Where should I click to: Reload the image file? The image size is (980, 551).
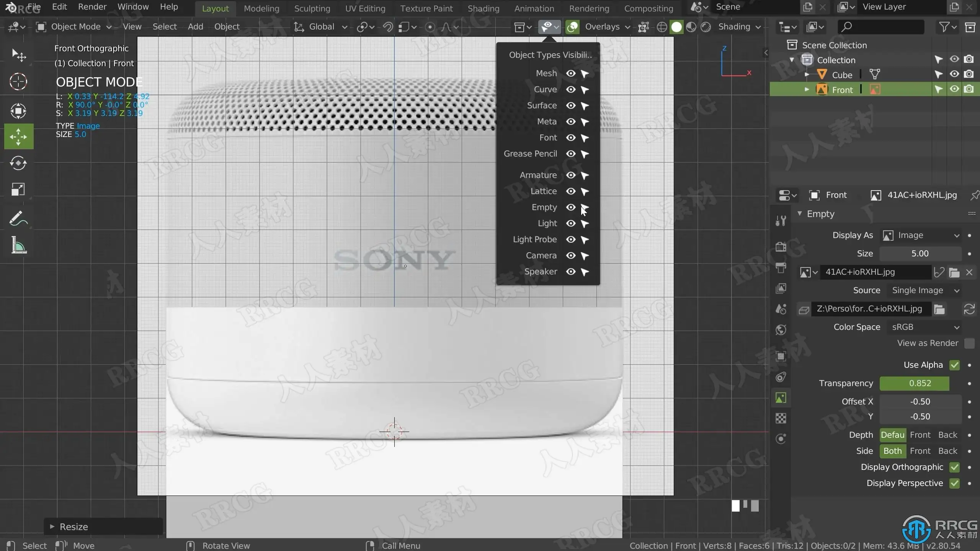[969, 309]
